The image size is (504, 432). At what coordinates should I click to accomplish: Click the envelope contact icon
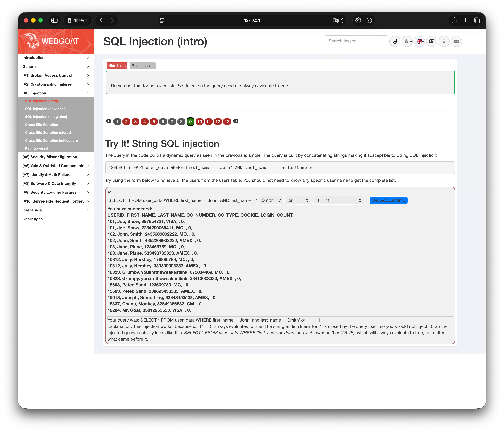[x=456, y=41]
